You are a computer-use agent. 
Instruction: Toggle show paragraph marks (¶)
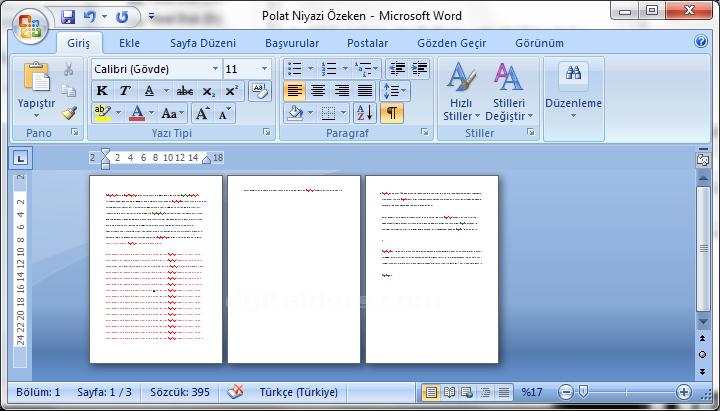[x=392, y=113]
